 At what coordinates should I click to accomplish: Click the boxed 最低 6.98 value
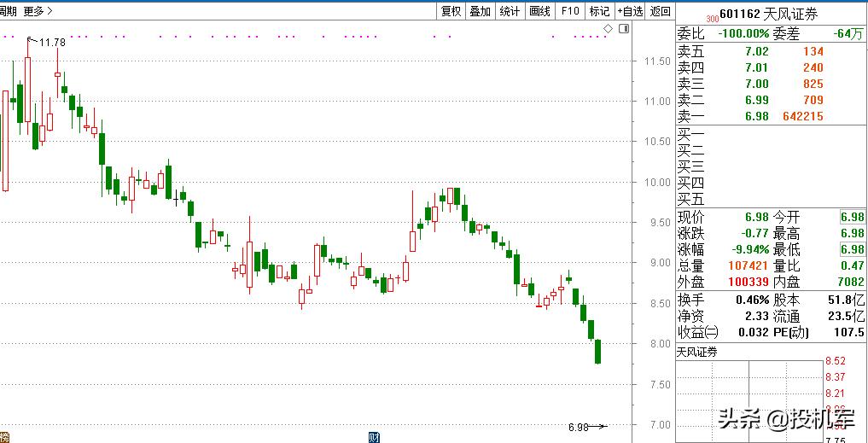click(x=852, y=249)
